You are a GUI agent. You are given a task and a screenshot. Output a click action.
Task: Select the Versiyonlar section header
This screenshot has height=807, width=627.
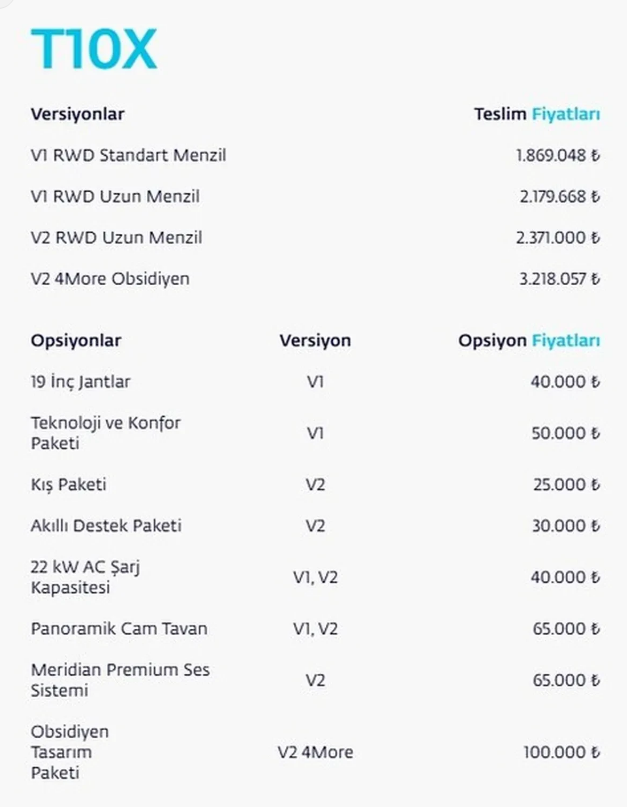[77, 114]
